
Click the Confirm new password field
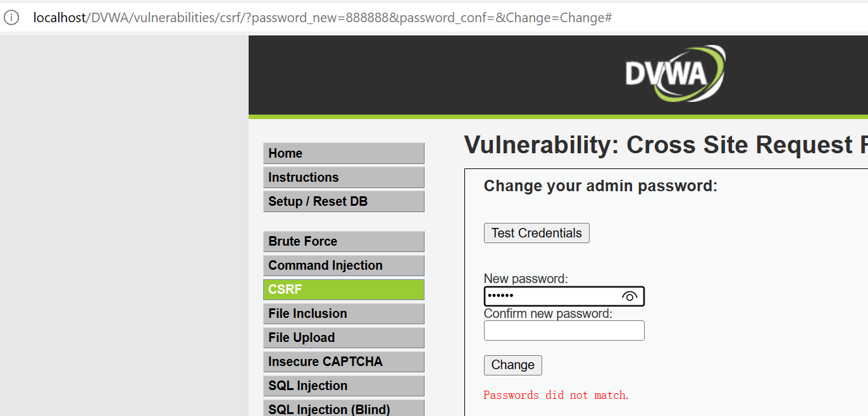[564, 331]
